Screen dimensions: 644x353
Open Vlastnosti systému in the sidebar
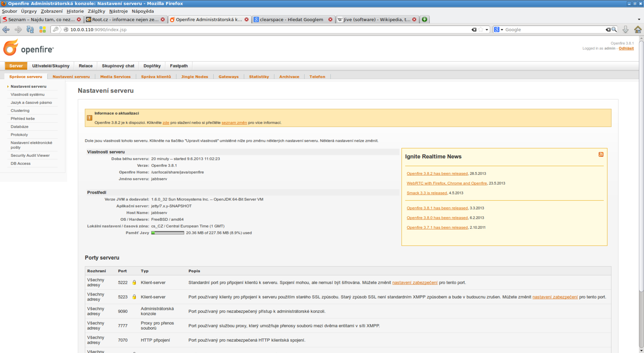coord(28,94)
